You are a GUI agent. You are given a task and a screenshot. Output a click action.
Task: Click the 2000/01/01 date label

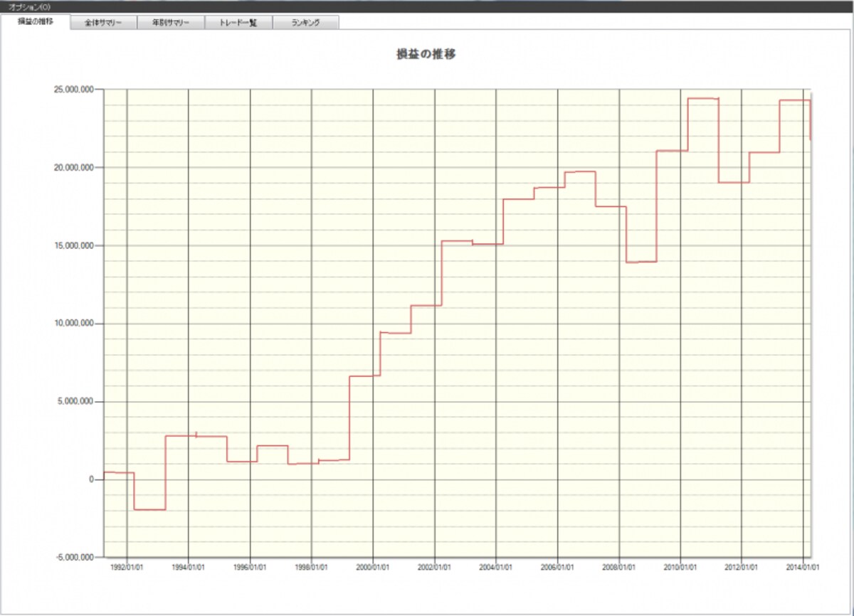pyautogui.click(x=373, y=568)
